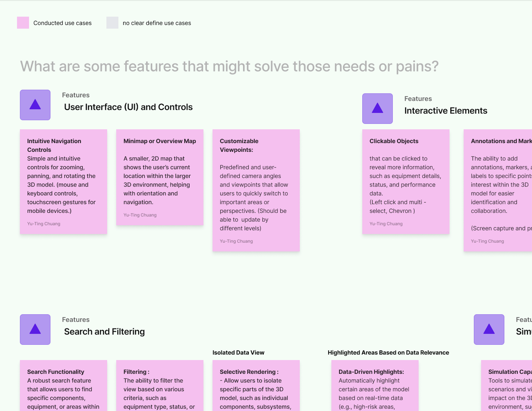
Task: Select the User Interface (UI) and Controls heading
Action: click(128, 107)
